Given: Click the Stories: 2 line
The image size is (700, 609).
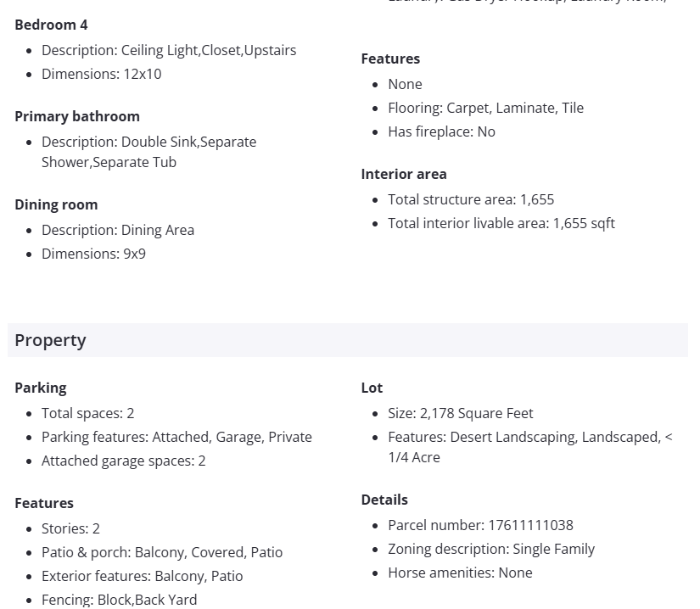Looking at the screenshot, I should pyautogui.click(x=70, y=528).
